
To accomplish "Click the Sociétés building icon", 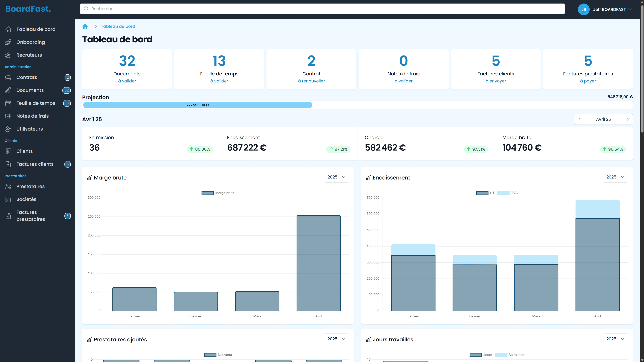I will pyautogui.click(x=8, y=199).
